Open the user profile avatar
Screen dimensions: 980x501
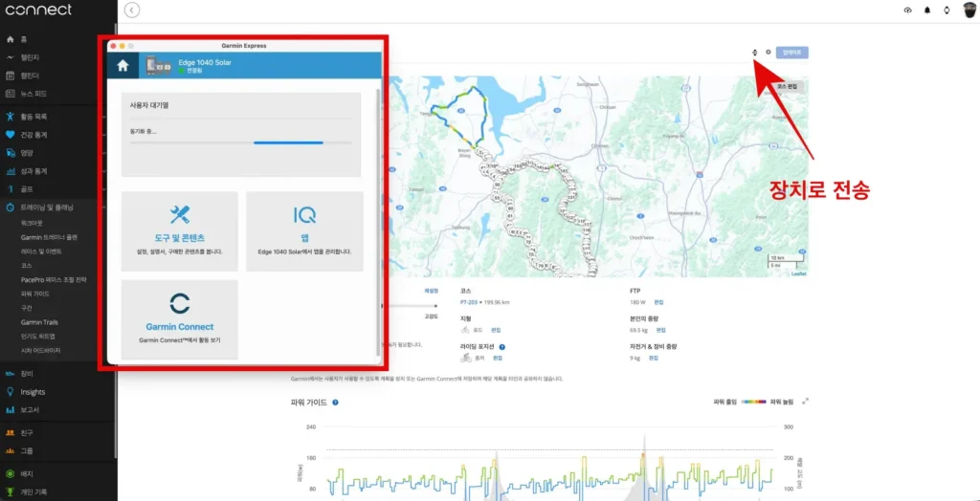(969, 10)
